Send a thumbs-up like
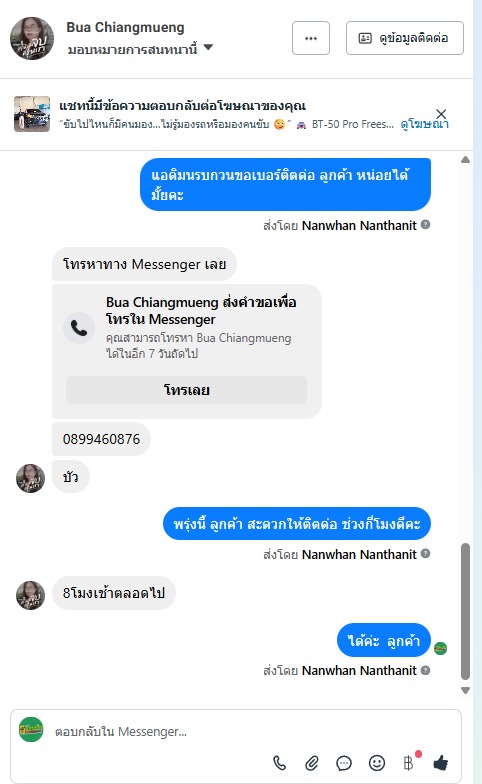The width and height of the screenshot is (482, 784). pyautogui.click(x=440, y=763)
